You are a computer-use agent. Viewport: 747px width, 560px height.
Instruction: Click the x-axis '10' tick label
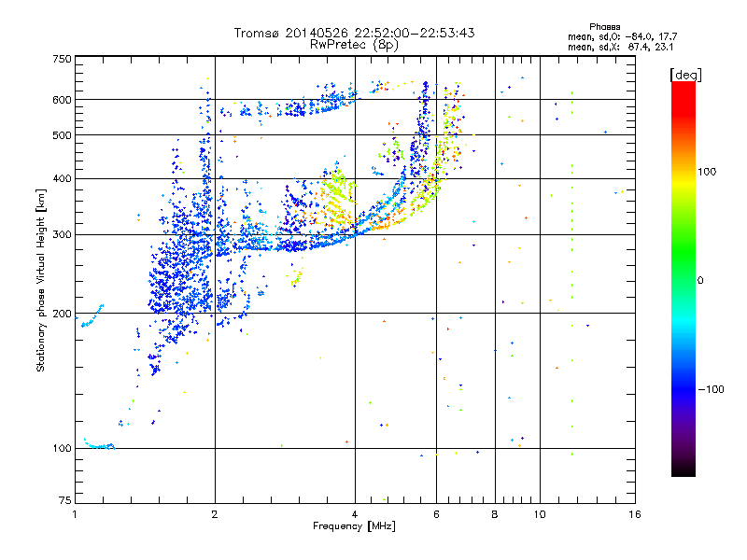tap(540, 514)
